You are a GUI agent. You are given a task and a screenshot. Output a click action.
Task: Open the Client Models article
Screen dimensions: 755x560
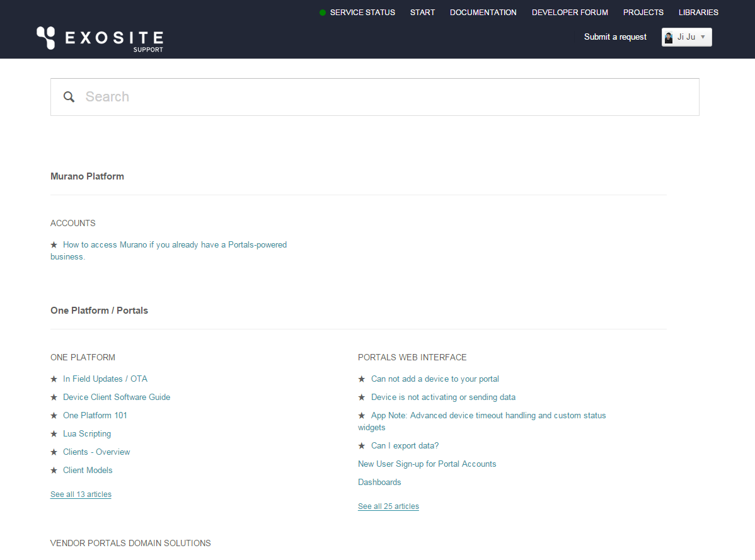tap(88, 471)
